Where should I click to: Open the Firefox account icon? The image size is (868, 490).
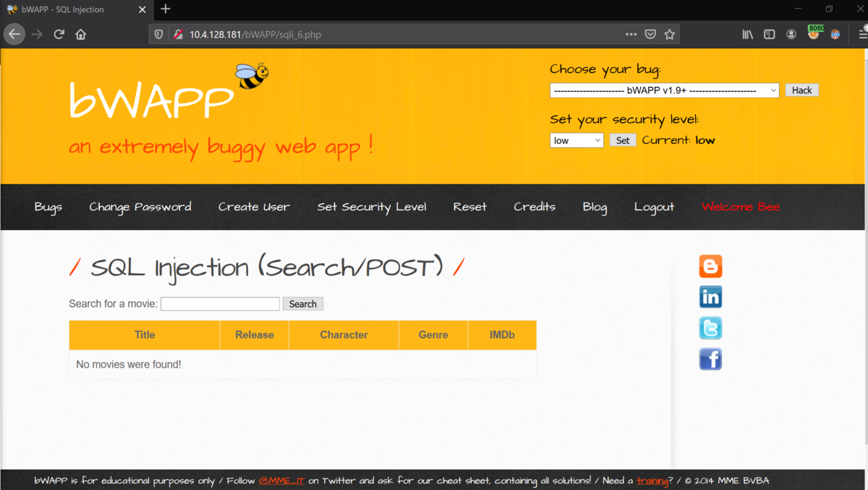[x=791, y=34]
